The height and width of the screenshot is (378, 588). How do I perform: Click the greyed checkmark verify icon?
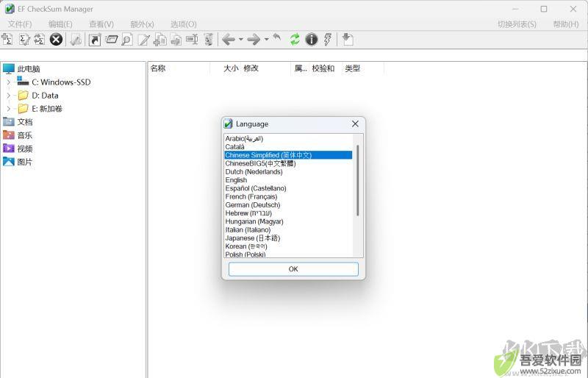pyautogui.click(x=76, y=39)
